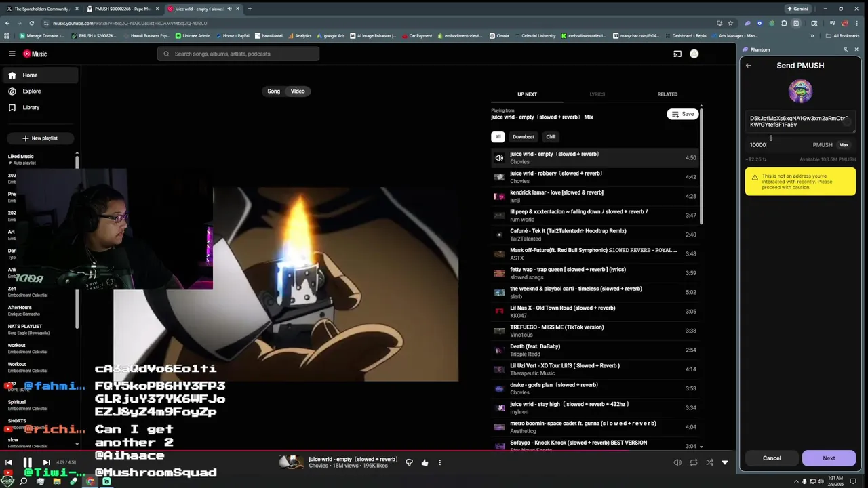Viewport: 868px width, 488px height.
Task: Play fetty wap - trap queen in queue
Action: [595, 273]
